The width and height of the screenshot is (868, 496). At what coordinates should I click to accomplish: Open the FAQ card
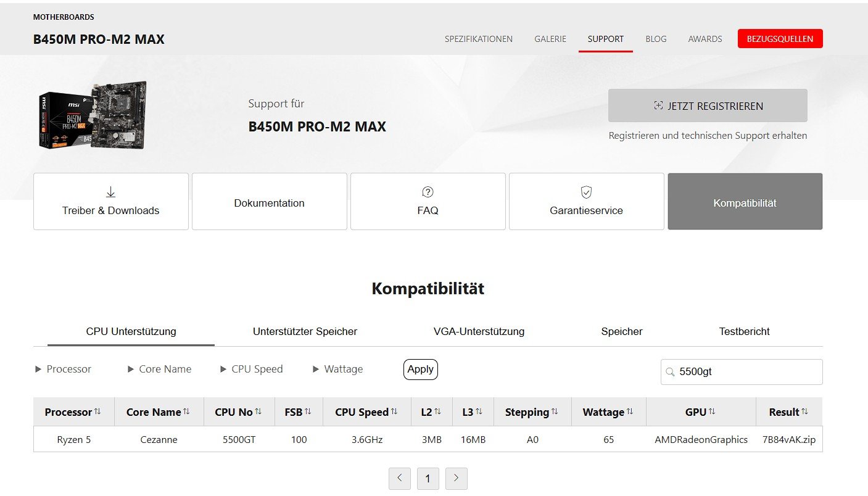(x=428, y=201)
